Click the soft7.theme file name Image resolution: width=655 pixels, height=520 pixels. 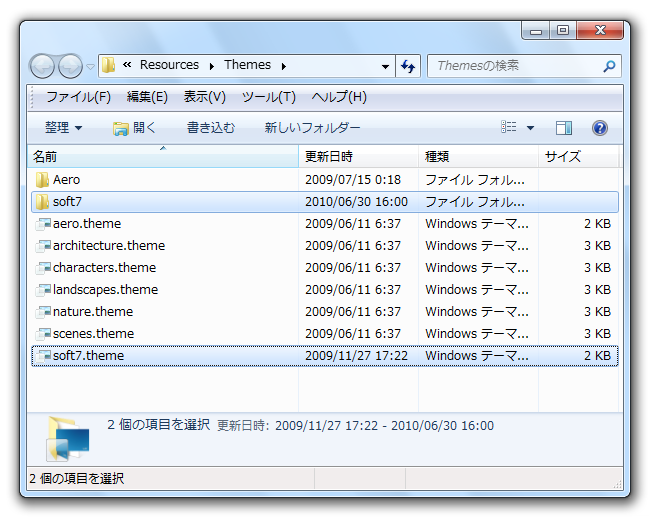[89, 356]
